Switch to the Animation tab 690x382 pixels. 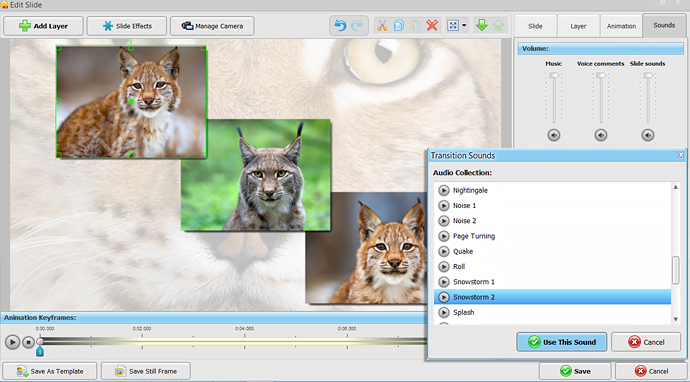[x=621, y=26]
